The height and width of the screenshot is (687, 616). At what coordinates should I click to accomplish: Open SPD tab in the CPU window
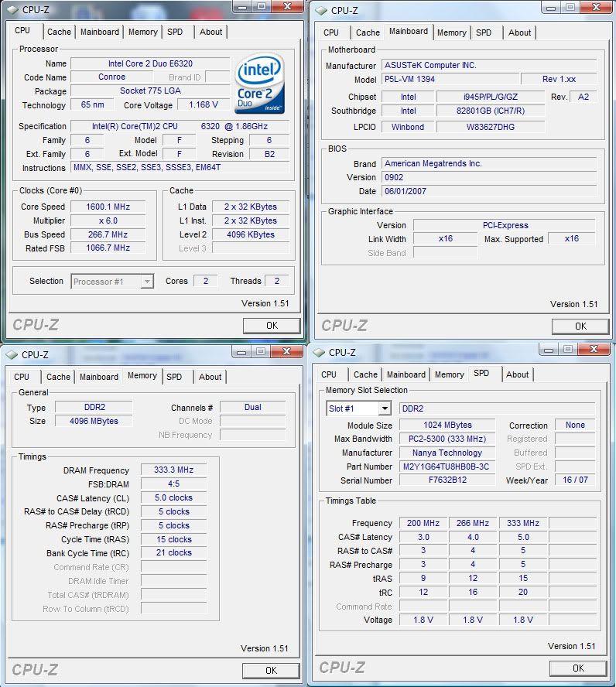coord(175,32)
